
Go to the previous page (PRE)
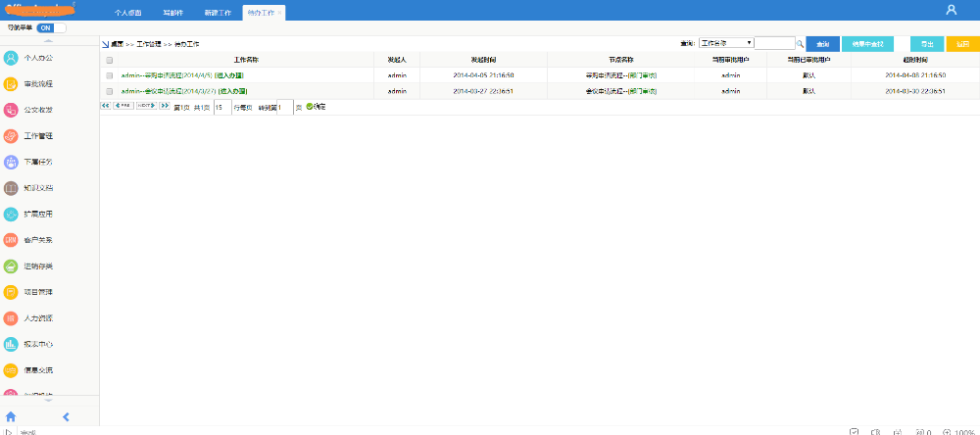click(123, 106)
